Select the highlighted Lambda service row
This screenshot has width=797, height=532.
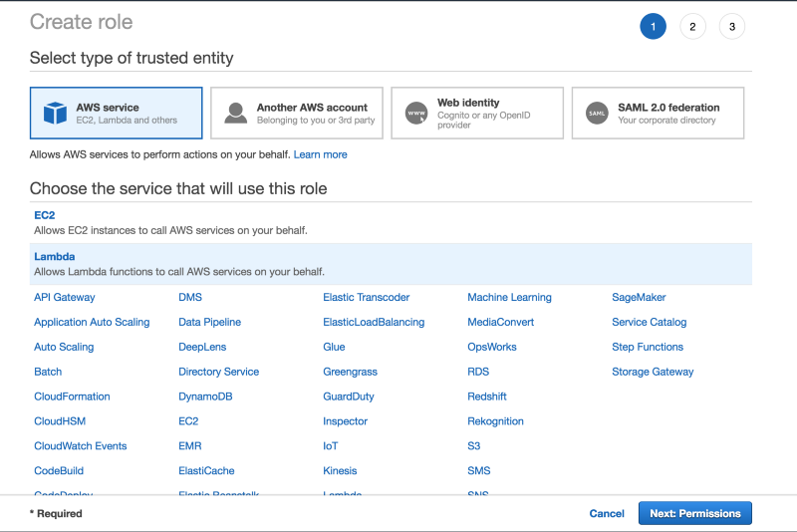[391, 264]
